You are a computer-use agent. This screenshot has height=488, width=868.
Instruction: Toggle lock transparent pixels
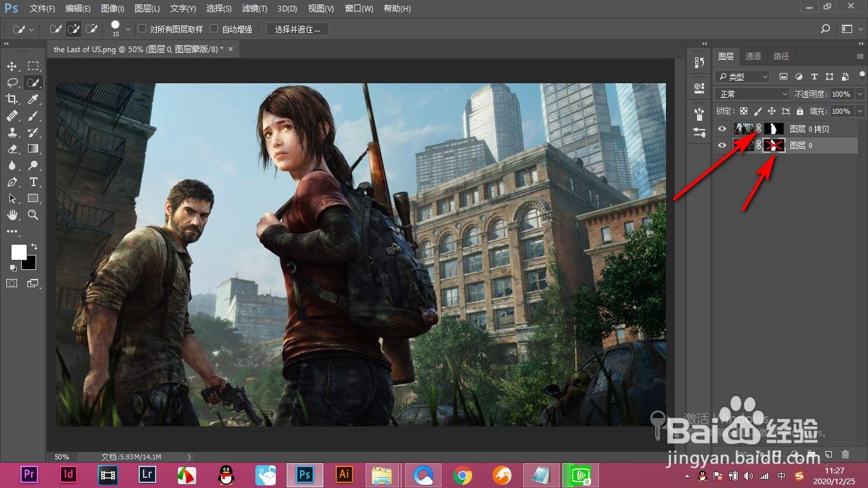[x=743, y=111]
